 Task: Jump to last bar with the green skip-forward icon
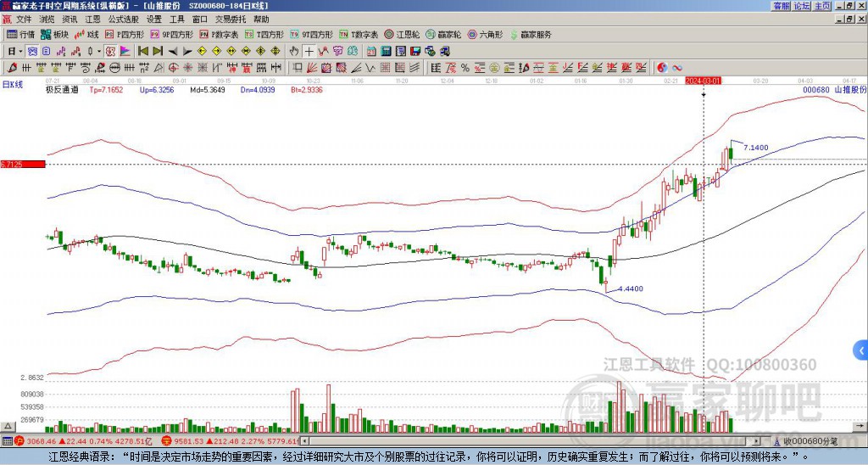pyautogui.click(x=158, y=52)
